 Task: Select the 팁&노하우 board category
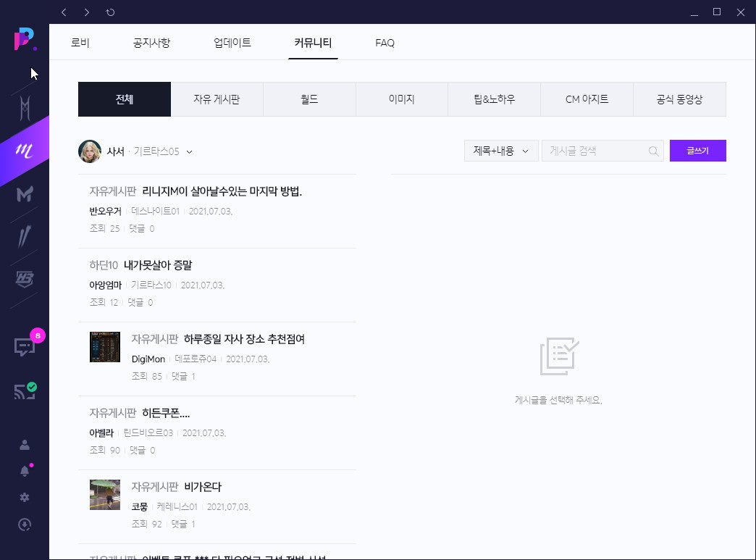(x=494, y=99)
